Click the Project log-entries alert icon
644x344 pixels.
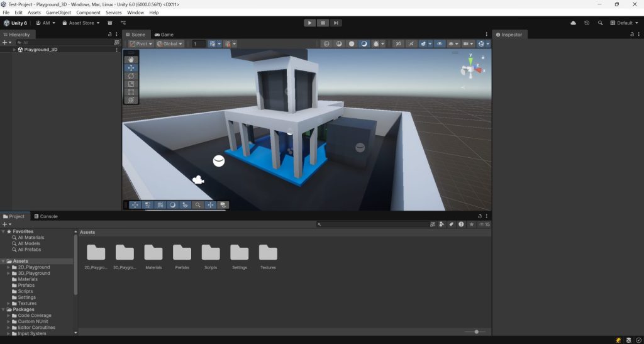pos(461,224)
